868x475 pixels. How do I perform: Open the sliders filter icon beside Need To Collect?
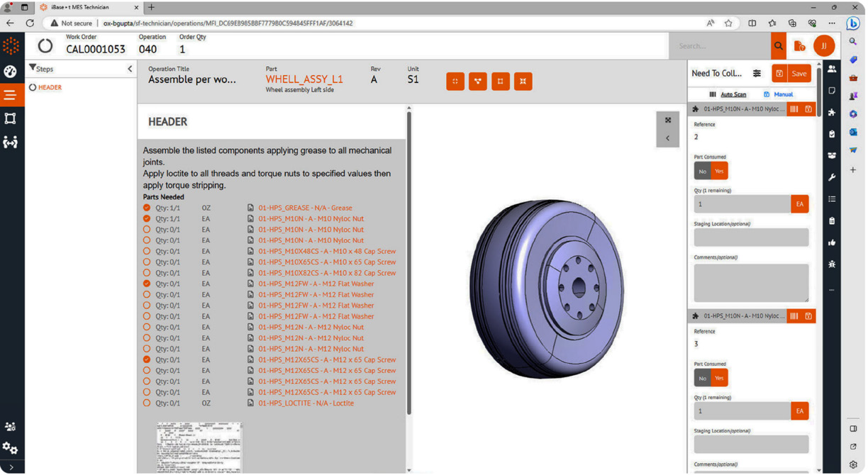tap(757, 74)
